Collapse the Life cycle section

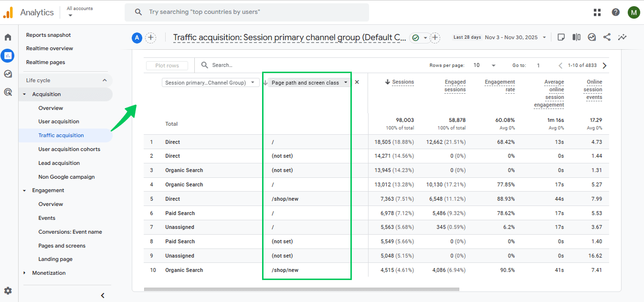tap(105, 80)
